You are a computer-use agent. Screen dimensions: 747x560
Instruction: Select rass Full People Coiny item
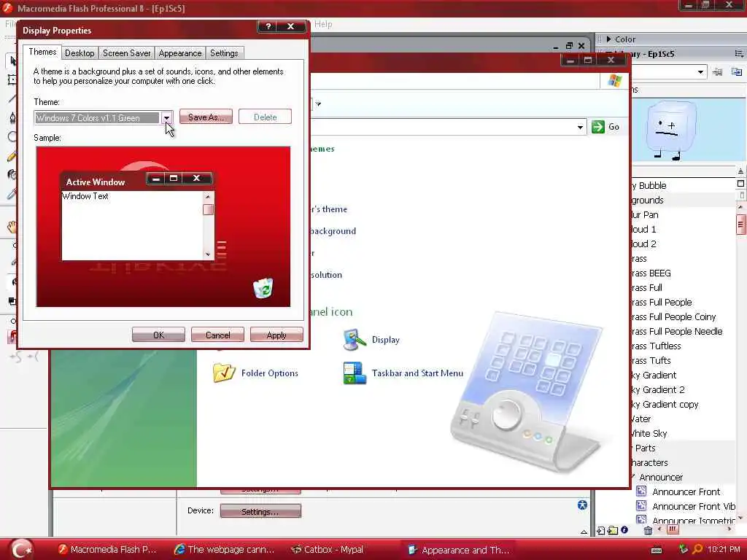(673, 316)
